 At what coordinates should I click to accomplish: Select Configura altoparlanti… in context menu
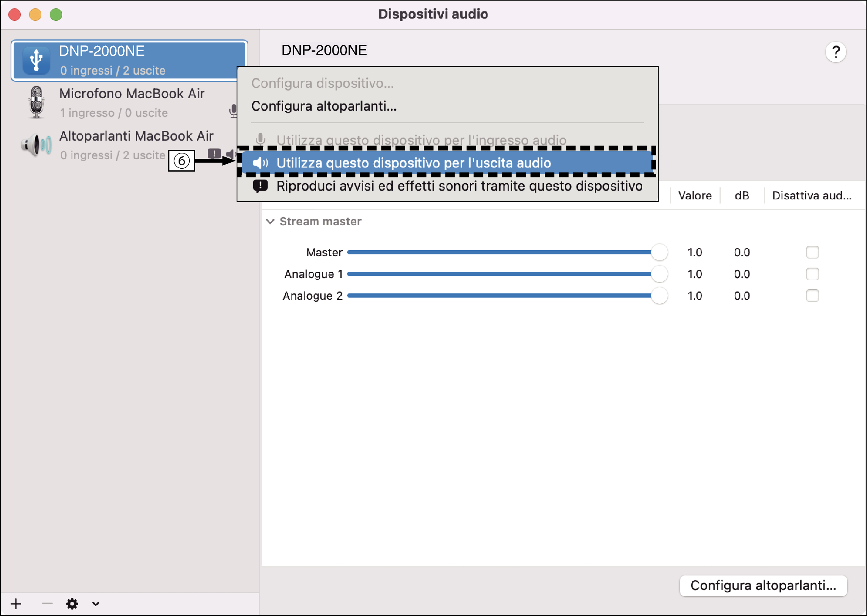coord(323,106)
